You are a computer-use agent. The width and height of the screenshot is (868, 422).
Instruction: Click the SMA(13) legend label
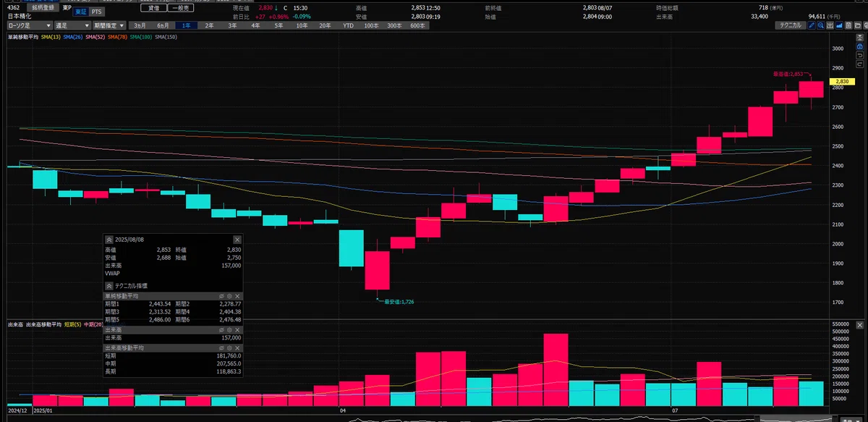point(51,37)
